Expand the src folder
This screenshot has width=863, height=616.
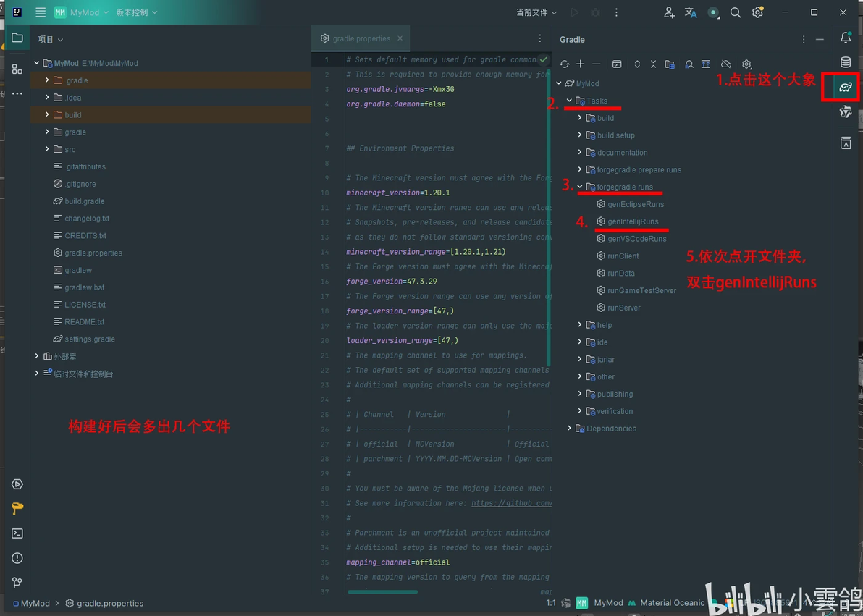tap(47, 148)
